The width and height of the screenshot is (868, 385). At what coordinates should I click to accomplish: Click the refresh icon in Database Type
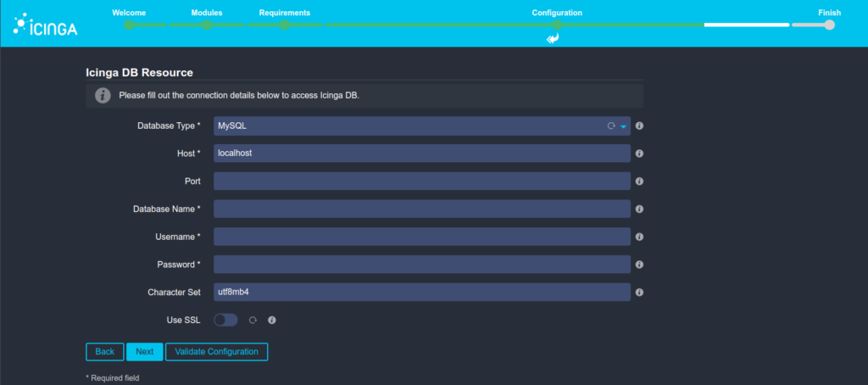[x=611, y=126]
